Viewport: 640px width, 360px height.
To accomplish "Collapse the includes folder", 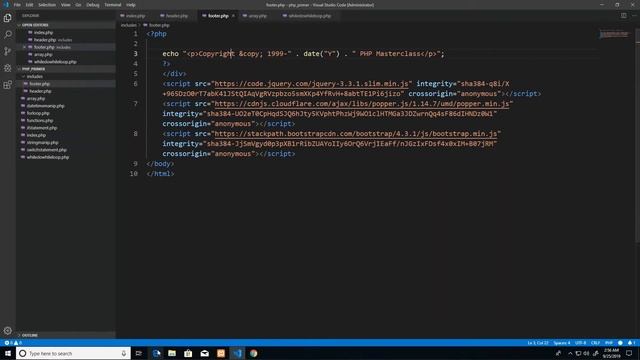I will [67, 76].
